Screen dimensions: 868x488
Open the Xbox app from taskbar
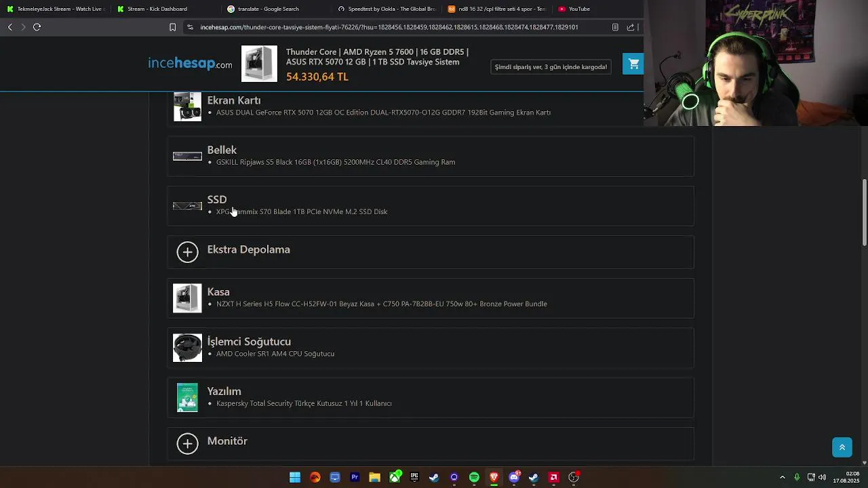click(x=395, y=477)
